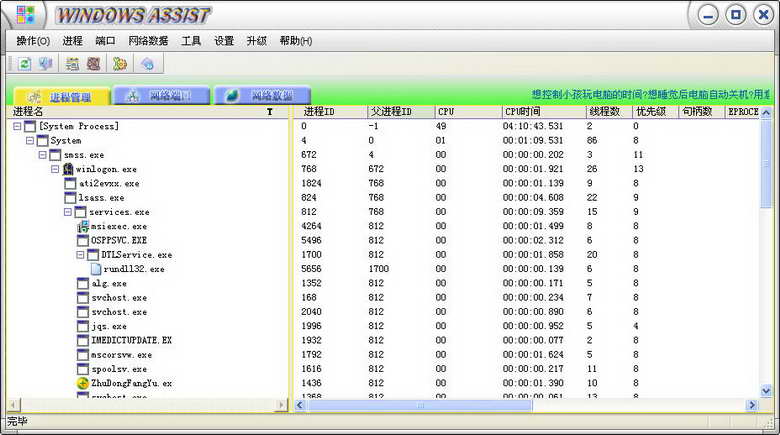Collapse the smss.exe tree node
Image resolution: width=780 pixels, height=435 pixels.
tap(42, 155)
